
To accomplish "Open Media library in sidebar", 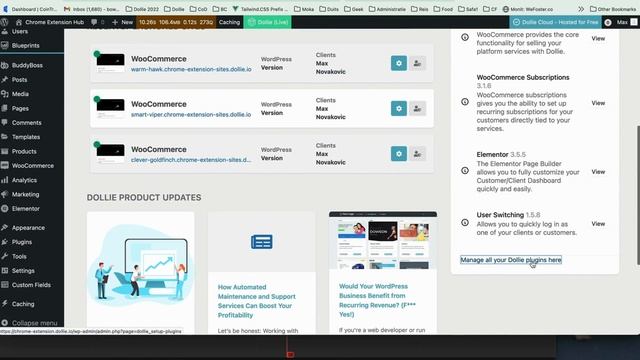I will 20,94.
